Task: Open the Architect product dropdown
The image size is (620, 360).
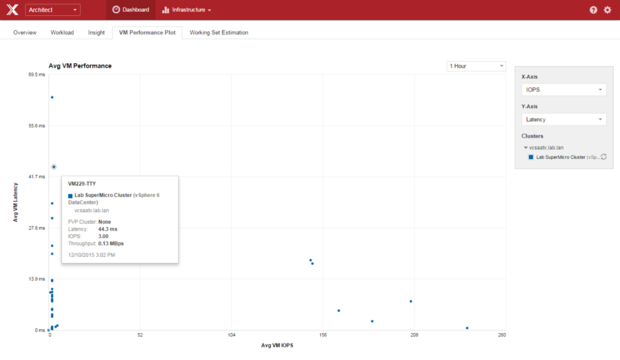Action: [53, 10]
